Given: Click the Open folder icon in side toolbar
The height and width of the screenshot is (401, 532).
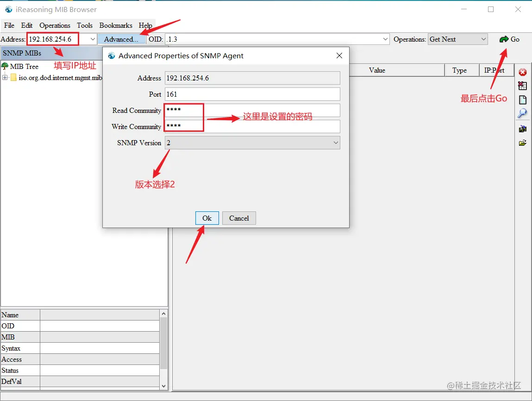Looking at the screenshot, I should pyautogui.click(x=522, y=143).
